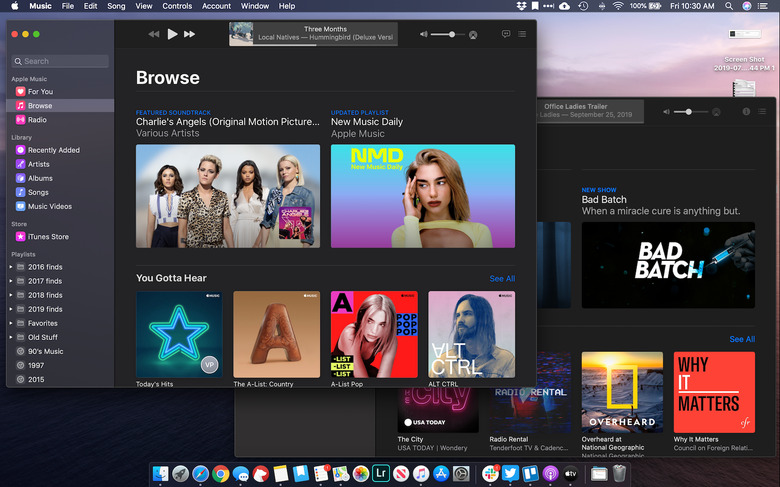Click the Play button in Music toolbar
Viewport: 780px width, 487px height.
(172, 34)
